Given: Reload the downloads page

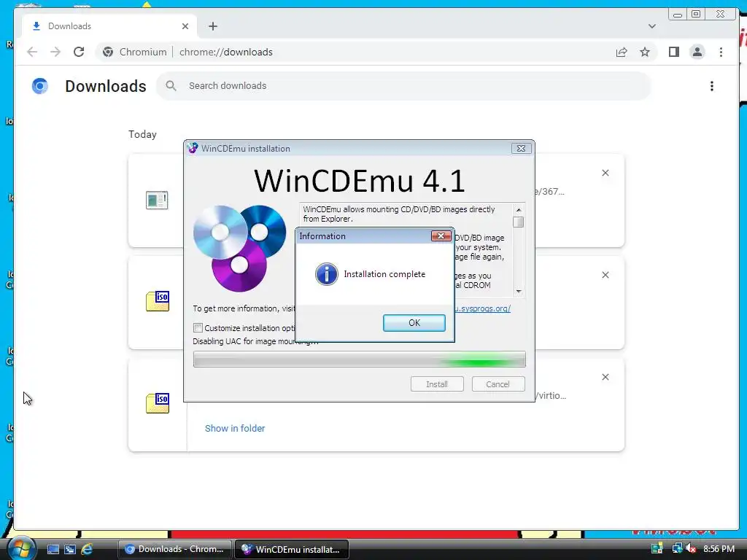Looking at the screenshot, I should 79,52.
